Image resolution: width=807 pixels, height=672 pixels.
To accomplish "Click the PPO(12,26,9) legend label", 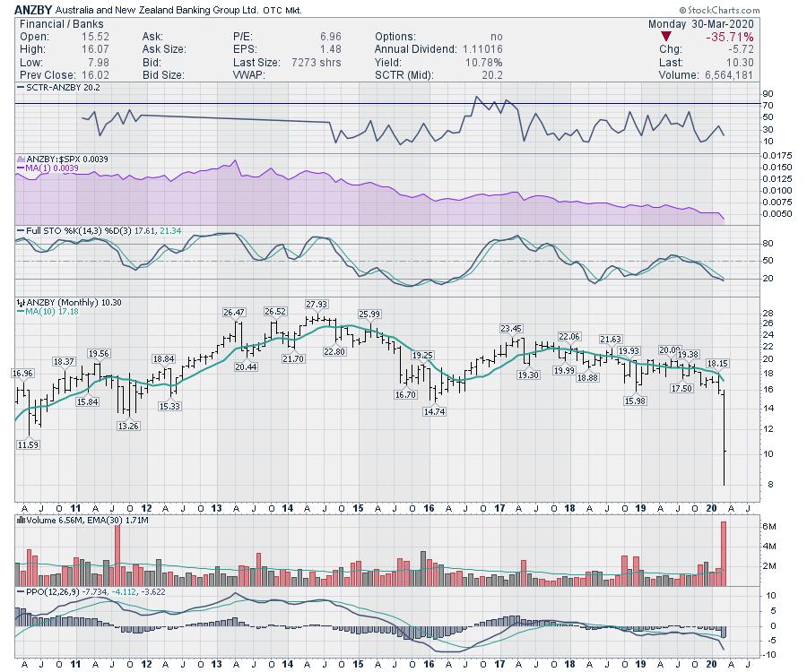I will [52, 591].
